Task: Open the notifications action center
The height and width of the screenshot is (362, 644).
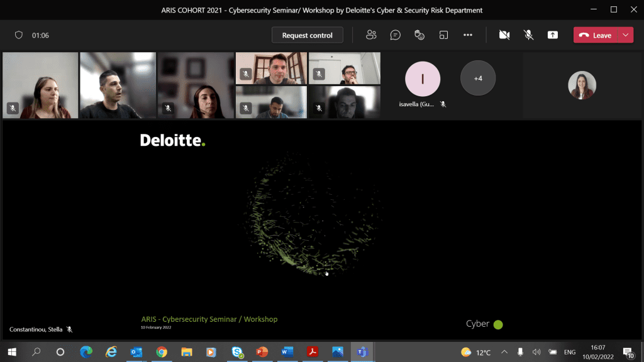Action: point(628,352)
